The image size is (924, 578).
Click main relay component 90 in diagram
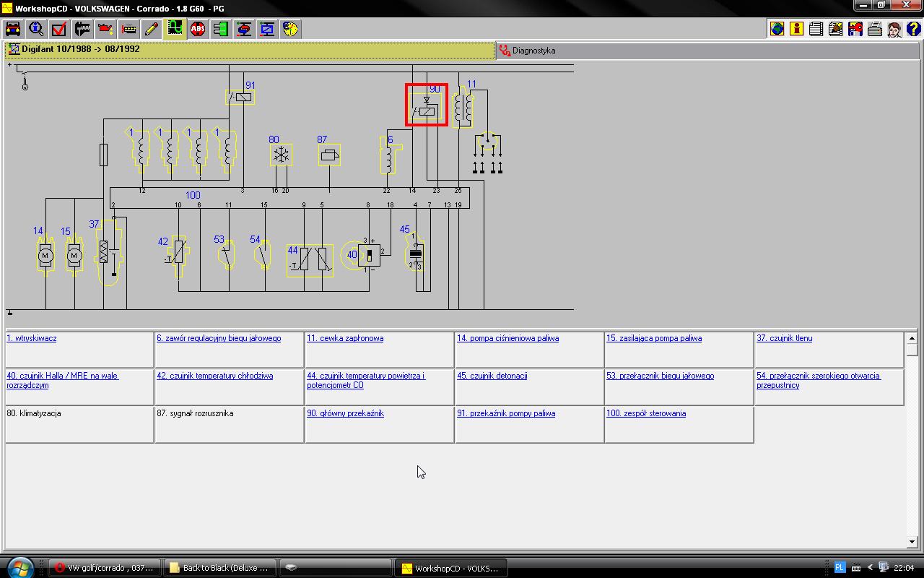(427, 105)
